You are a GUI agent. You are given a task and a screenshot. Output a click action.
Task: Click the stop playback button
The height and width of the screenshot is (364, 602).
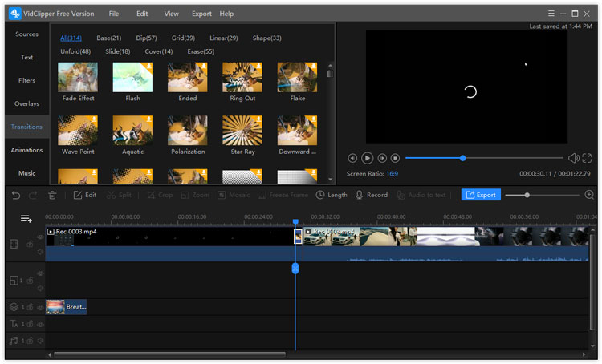point(395,158)
